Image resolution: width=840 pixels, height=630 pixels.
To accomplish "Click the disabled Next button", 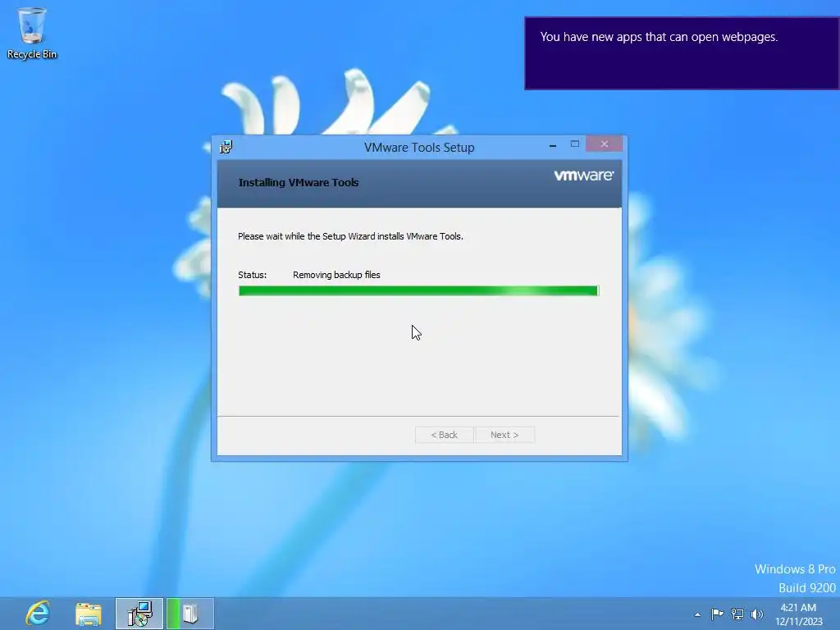I will (504, 435).
